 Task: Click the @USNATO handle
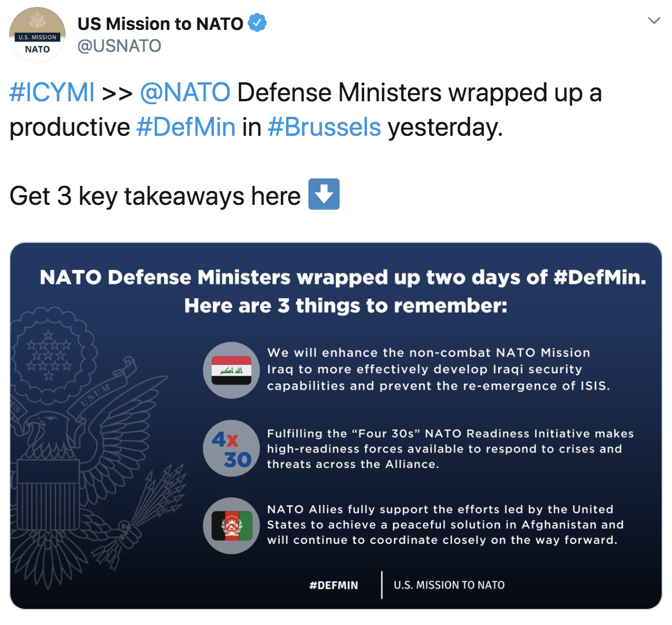click(x=119, y=46)
